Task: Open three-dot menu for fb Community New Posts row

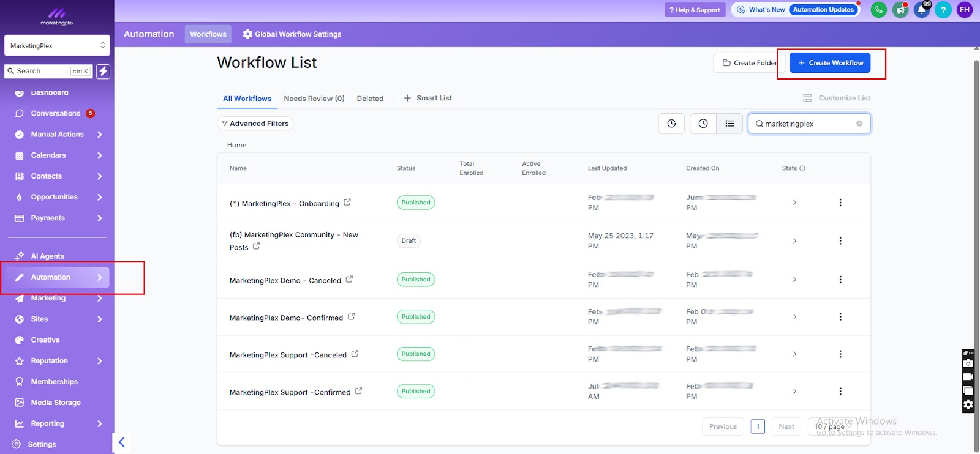Action: click(840, 241)
